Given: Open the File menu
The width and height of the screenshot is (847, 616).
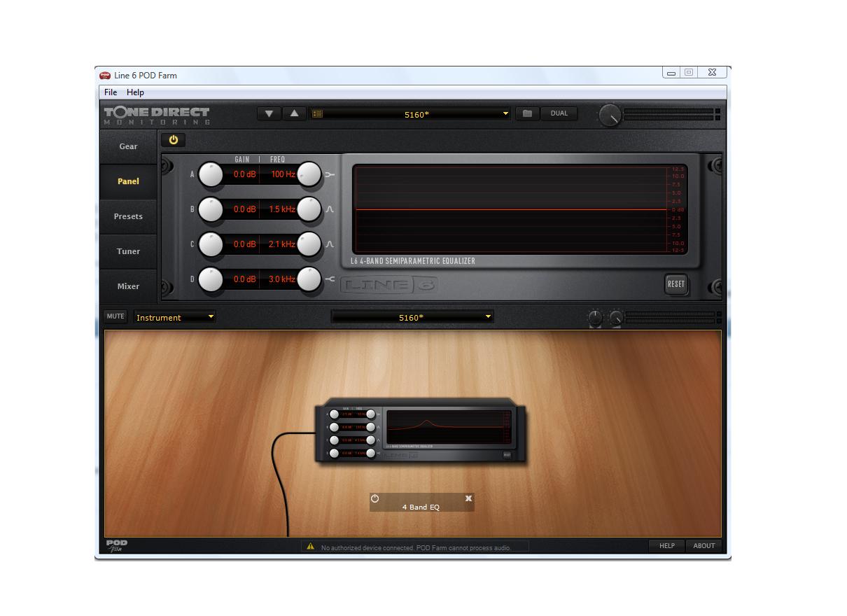Looking at the screenshot, I should tap(111, 92).
